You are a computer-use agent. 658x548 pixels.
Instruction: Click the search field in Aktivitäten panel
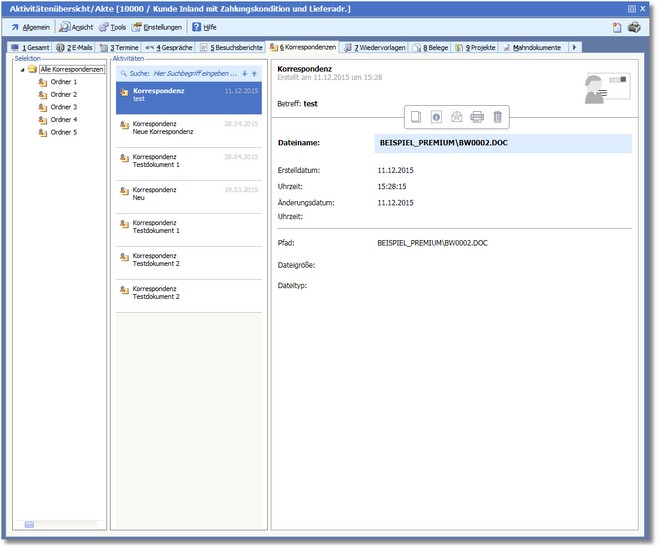click(x=195, y=73)
